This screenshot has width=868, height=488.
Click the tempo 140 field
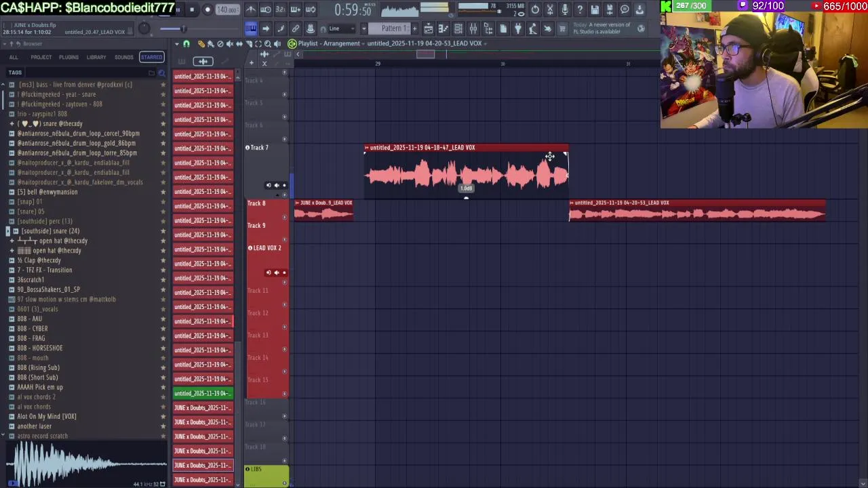[227, 9]
